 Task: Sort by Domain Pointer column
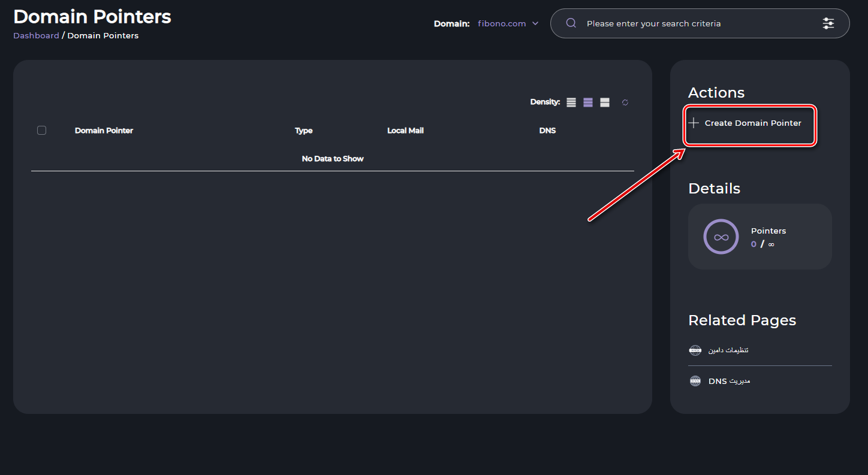point(104,131)
